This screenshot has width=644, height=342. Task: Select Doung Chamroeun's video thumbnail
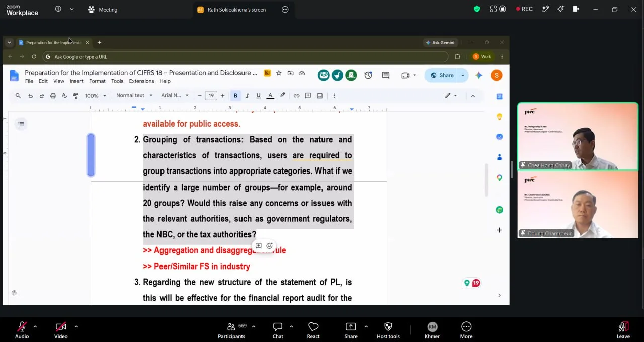click(x=578, y=205)
